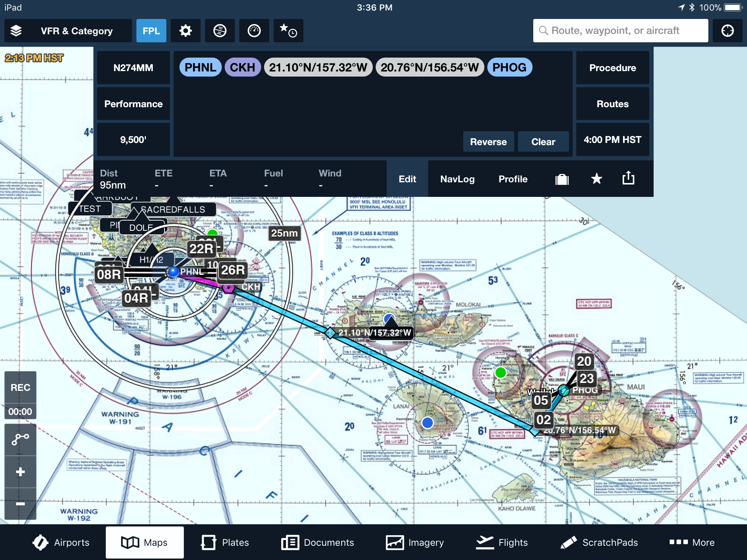Viewport: 747px width, 560px height.
Task: Open favorites and recents star-clock icon
Action: 288,31
